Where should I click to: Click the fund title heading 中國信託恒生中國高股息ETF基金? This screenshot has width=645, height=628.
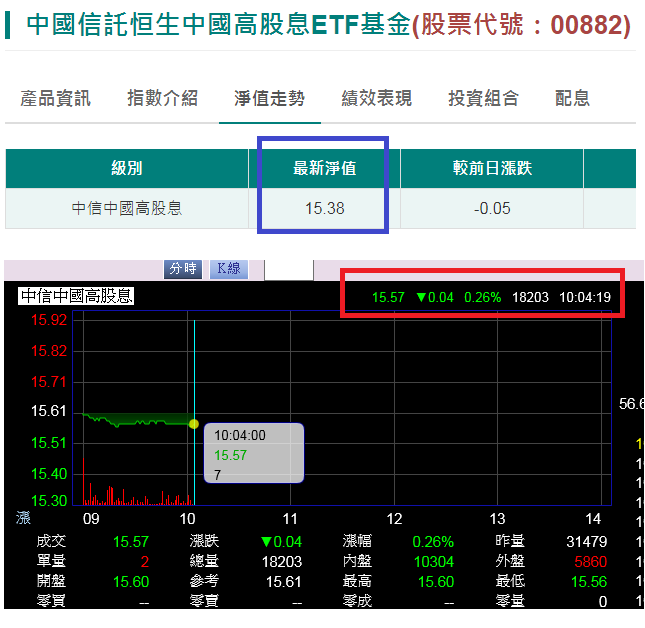pos(218,24)
